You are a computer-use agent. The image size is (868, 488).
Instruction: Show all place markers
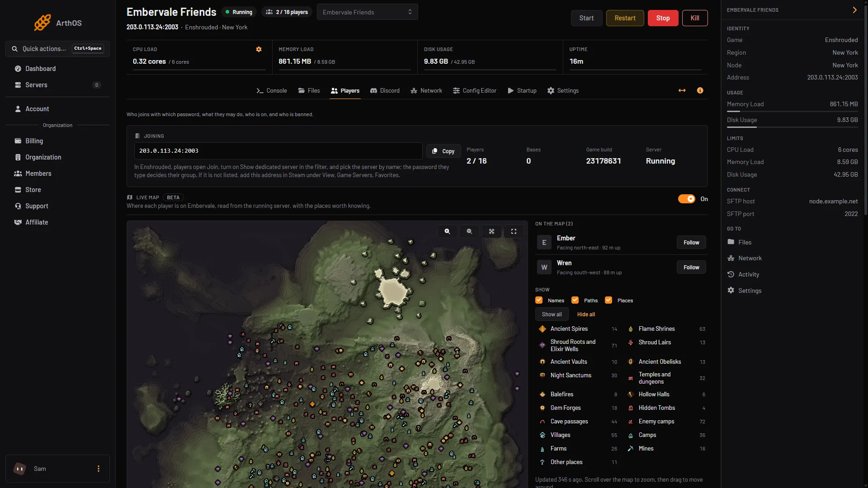552,314
